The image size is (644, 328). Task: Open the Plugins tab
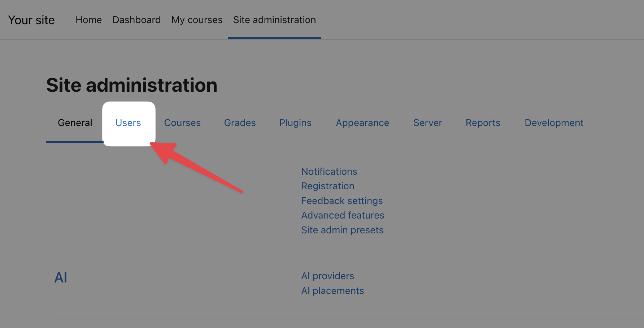[x=295, y=123]
